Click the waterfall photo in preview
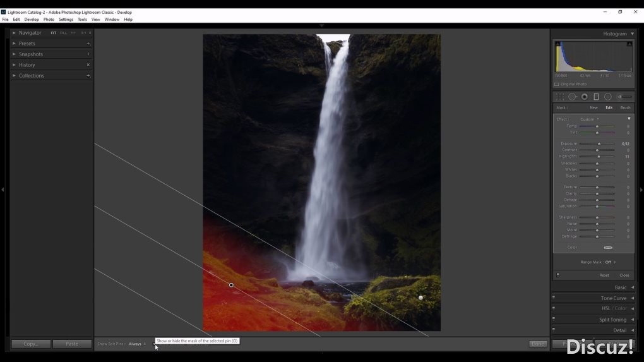The image size is (644, 362). (x=321, y=183)
